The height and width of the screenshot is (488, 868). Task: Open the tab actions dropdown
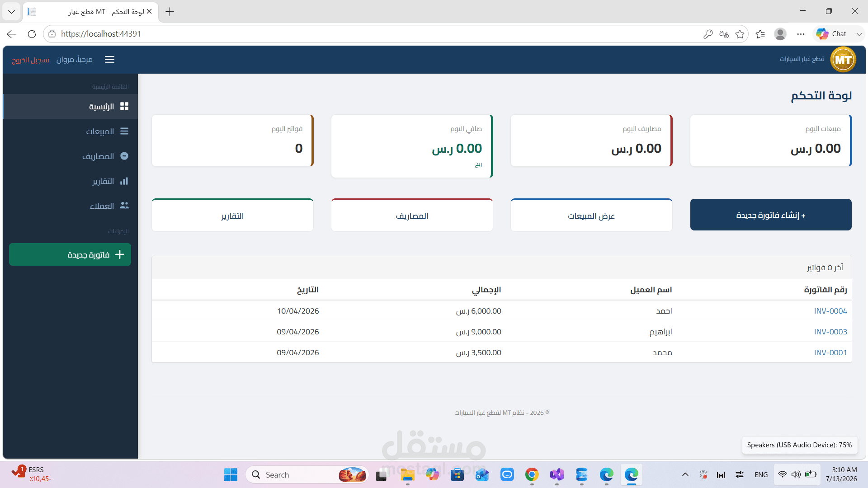tap(11, 12)
